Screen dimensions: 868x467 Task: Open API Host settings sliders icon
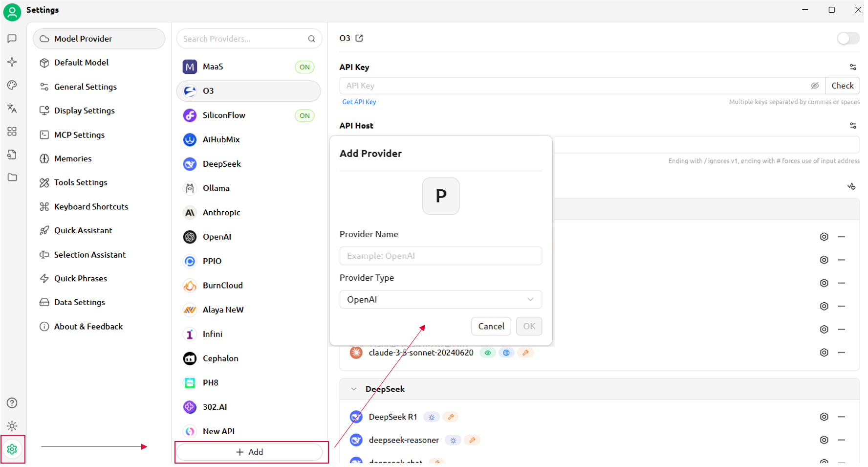[853, 126]
